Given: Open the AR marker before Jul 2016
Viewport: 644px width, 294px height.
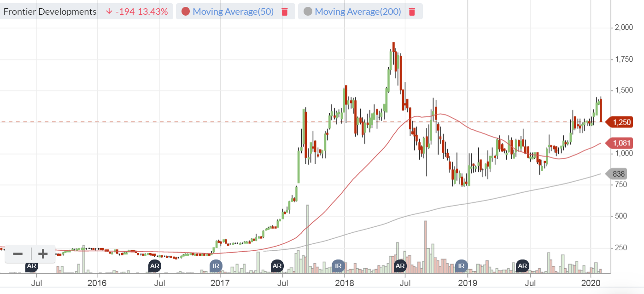Looking at the screenshot, I should (155, 265).
